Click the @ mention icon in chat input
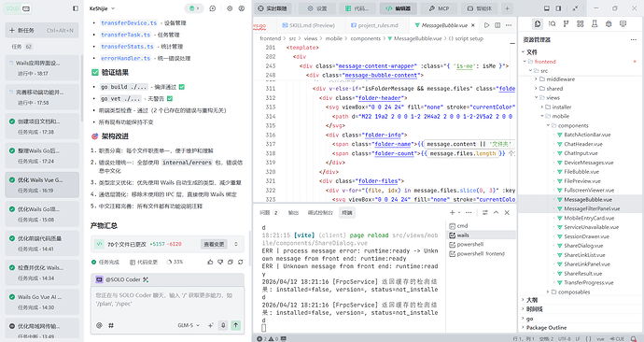The height and width of the screenshot is (342, 644). [x=99, y=325]
